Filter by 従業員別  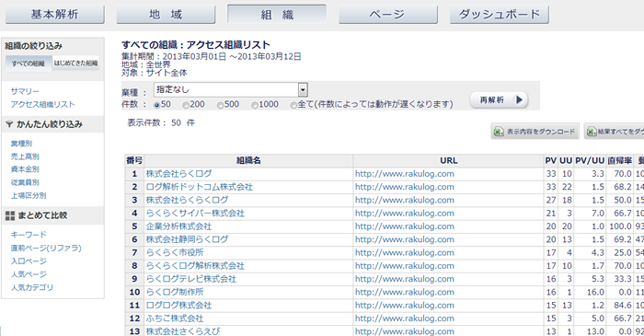click(25, 182)
